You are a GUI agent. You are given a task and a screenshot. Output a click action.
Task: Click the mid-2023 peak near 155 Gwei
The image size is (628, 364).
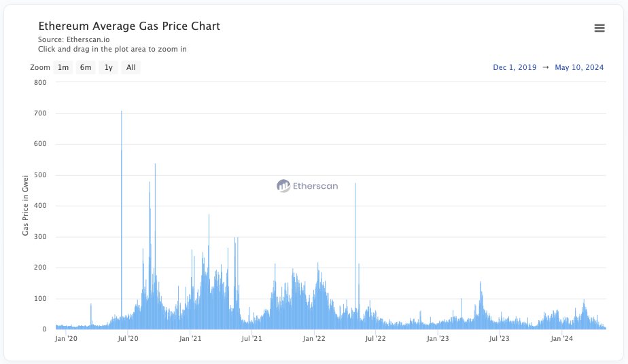(481, 287)
